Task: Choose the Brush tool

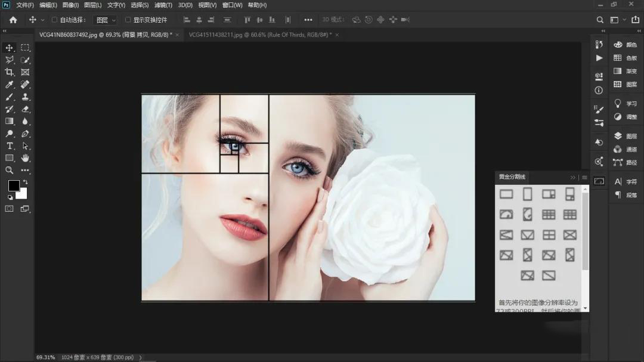Action: point(10,97)
